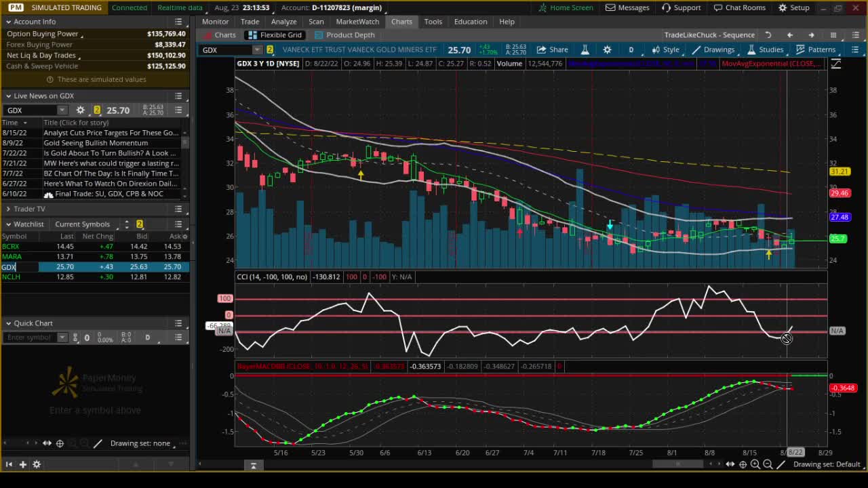Viewport: 868px width, 488px height.
Task: Click watchlist columns gear icon by Ask
Action: click(185, 236)
